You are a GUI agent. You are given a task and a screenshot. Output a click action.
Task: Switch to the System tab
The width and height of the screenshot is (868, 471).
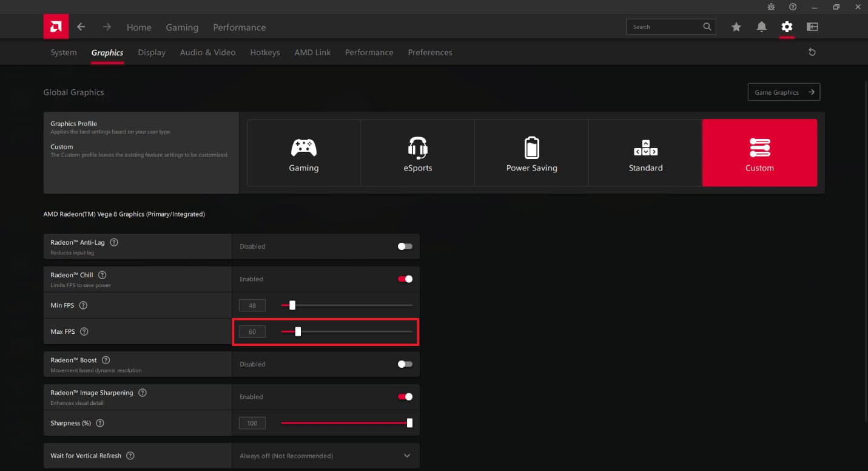coord(64,52)
